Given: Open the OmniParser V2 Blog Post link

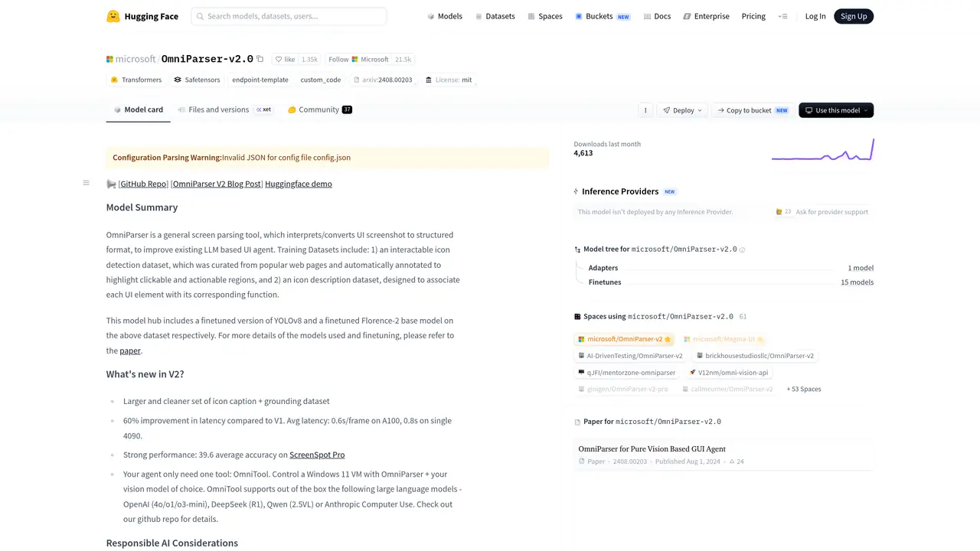Looking at the screenshot, I should [217, 184].
